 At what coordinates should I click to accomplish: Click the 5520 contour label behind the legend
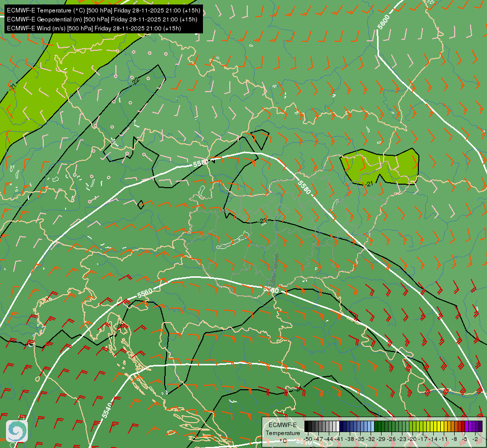click(x=304, y=442)
